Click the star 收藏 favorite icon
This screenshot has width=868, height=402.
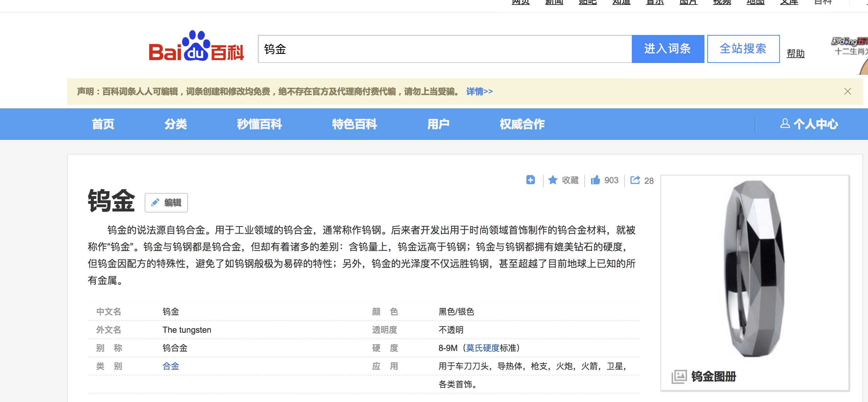point(553,180)
